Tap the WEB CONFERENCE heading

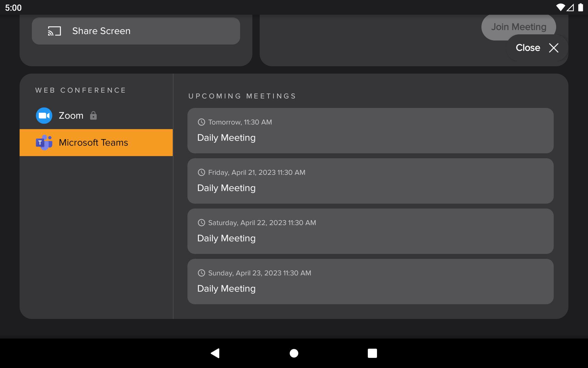[81, 90]
